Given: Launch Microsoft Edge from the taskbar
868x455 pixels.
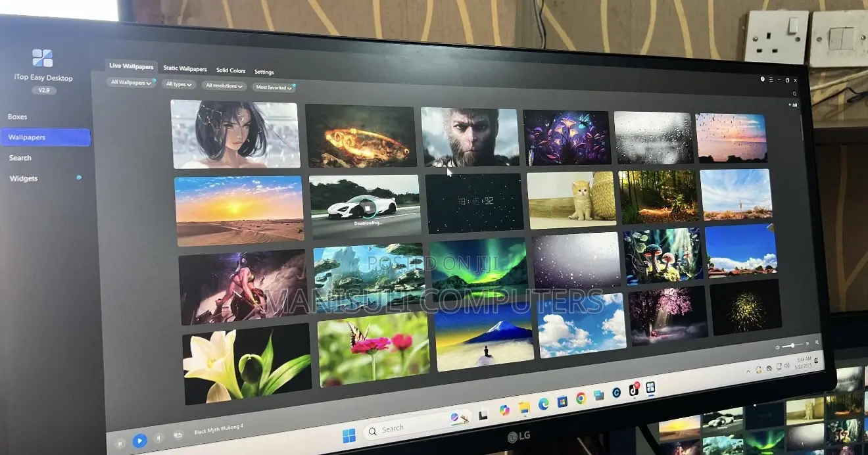Looking at the screenshot, I should click(x=543, y=404).
